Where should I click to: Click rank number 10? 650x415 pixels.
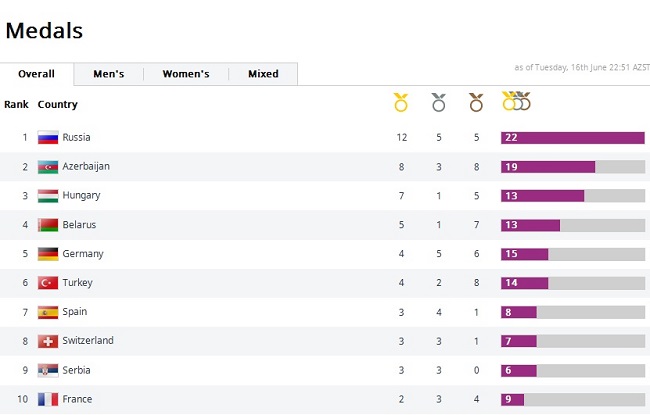(x=23, y=399)
